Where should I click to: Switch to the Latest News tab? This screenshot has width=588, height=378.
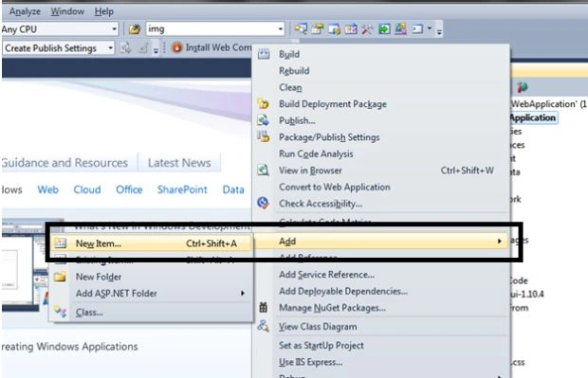[x=179, y=163]
